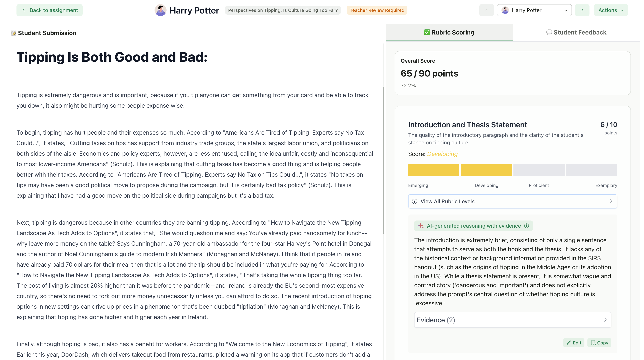Click the Edit pencil icon below the evidence
Image resolution: width=644 pixels, height=360 pixels.
click(x=569, y=343)
